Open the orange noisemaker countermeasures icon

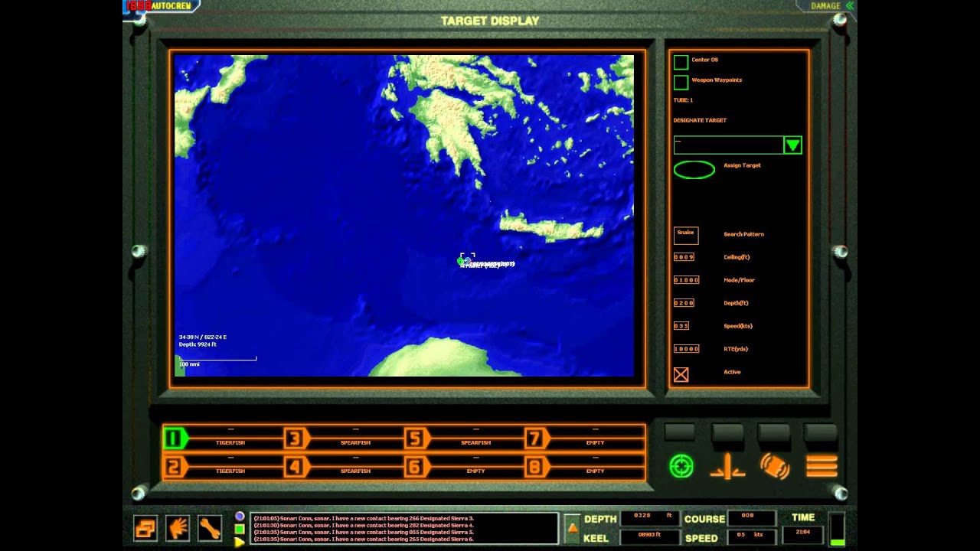pyautogui.click(x=775, y=466)
